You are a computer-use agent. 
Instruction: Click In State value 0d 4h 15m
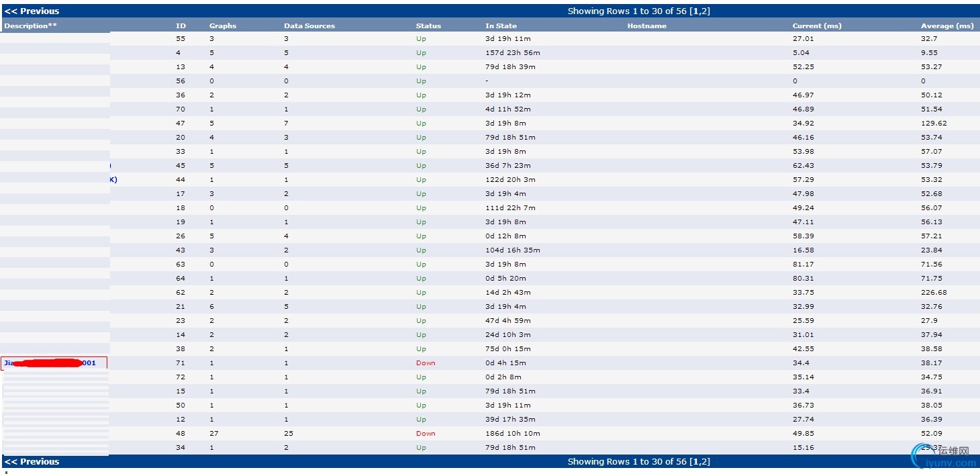click(505, 363)
